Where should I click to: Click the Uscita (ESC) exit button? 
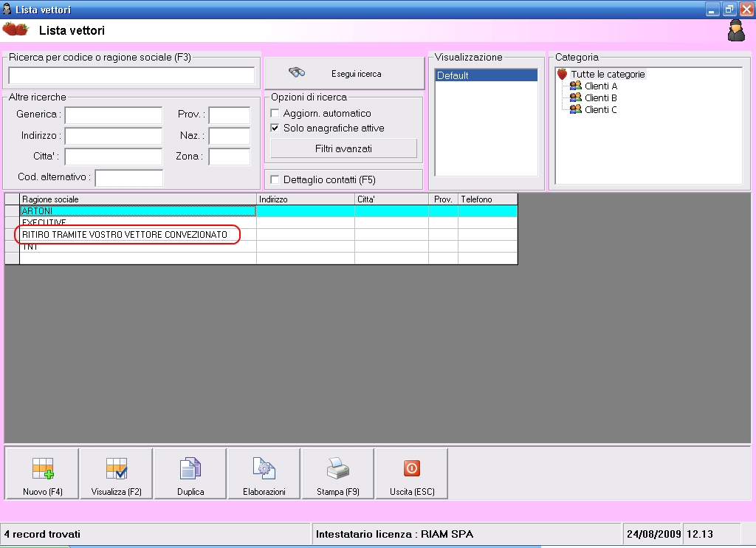tap(412, 473)
